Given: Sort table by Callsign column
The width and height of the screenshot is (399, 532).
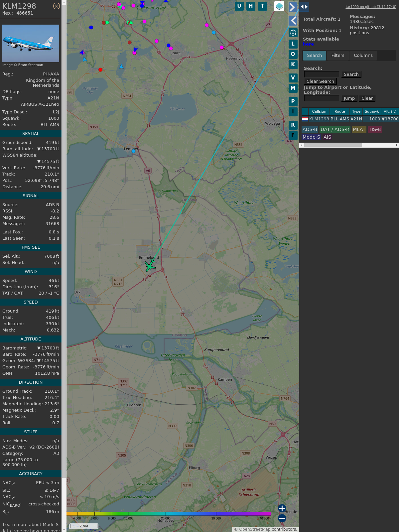Looking at the screenshot, I should 319,112.
